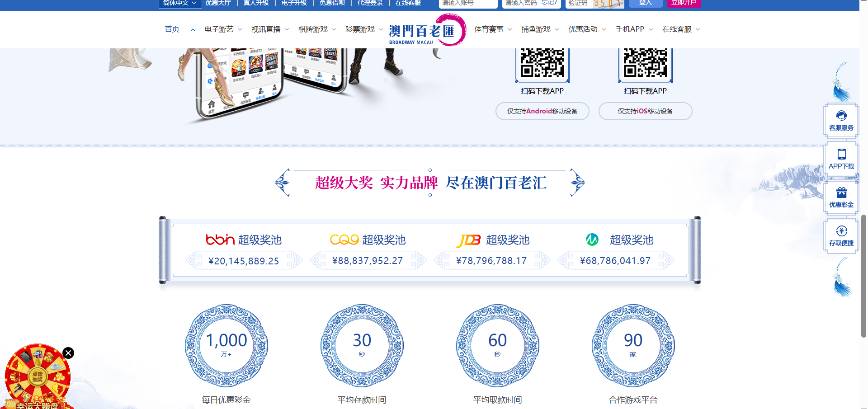The width and height of the screenshot is (868, 409).
Task: Open the 存取便捷 yen icon
Action: pos(841,236)
